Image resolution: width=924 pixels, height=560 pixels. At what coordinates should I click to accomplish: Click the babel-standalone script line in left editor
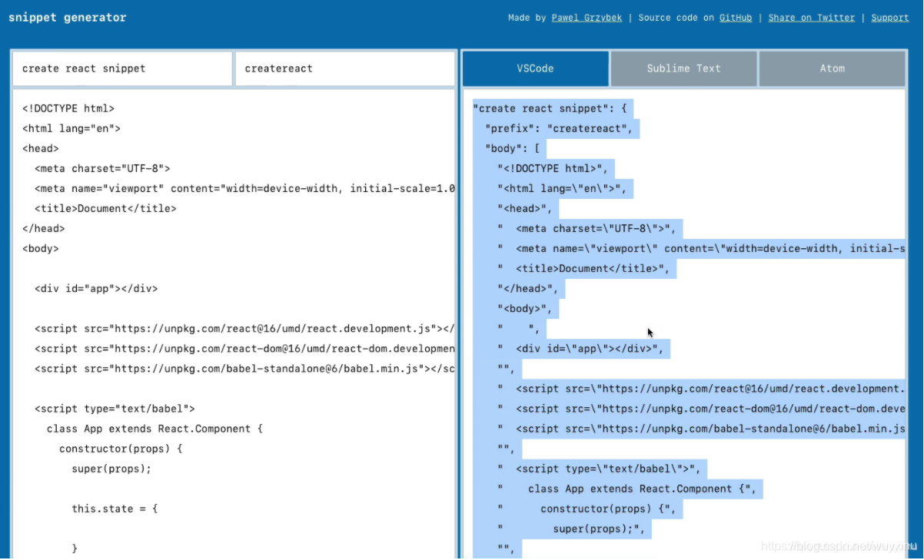coord(244,369)
